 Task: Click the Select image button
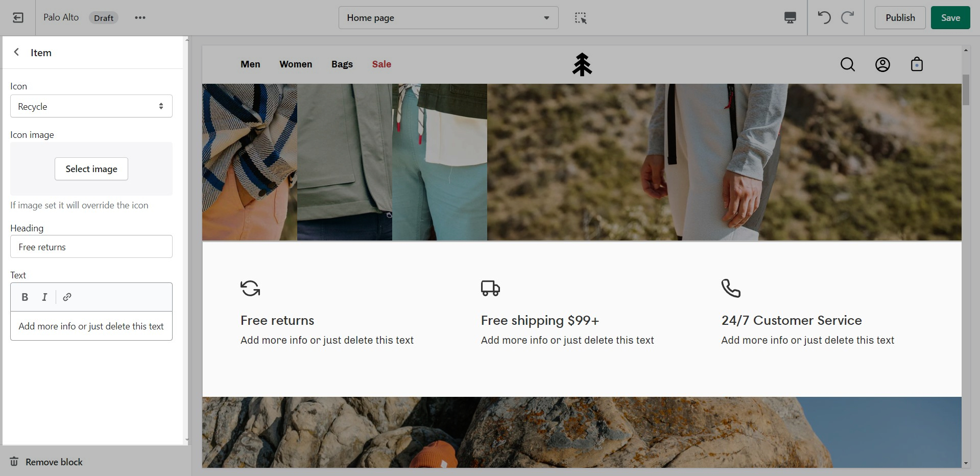(x=91, y=169)
